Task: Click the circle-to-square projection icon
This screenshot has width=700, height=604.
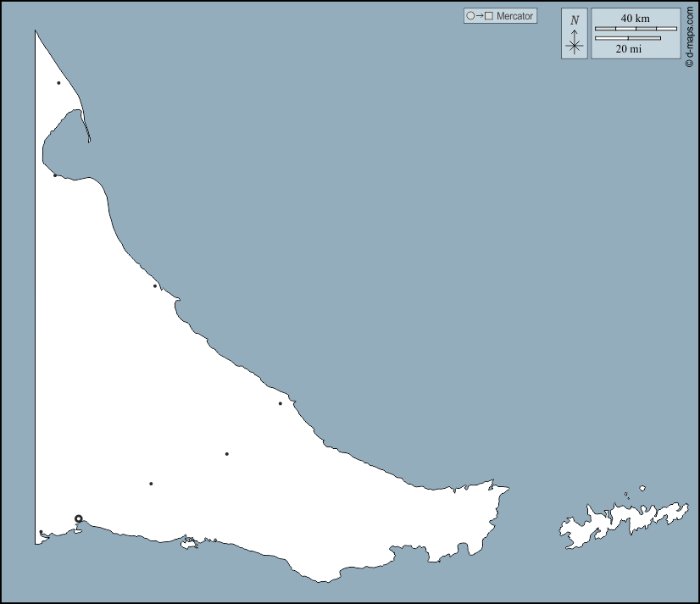Action: [479, 16]
